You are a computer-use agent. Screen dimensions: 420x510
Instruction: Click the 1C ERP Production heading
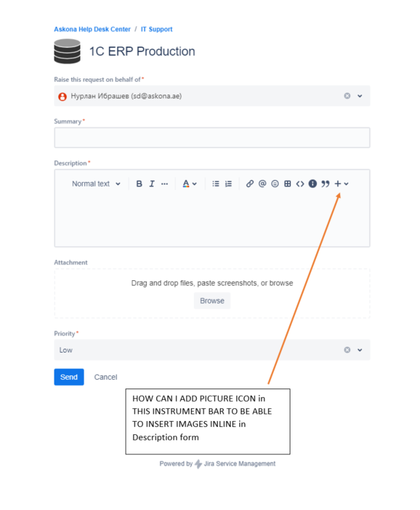(x=142, y=51)
